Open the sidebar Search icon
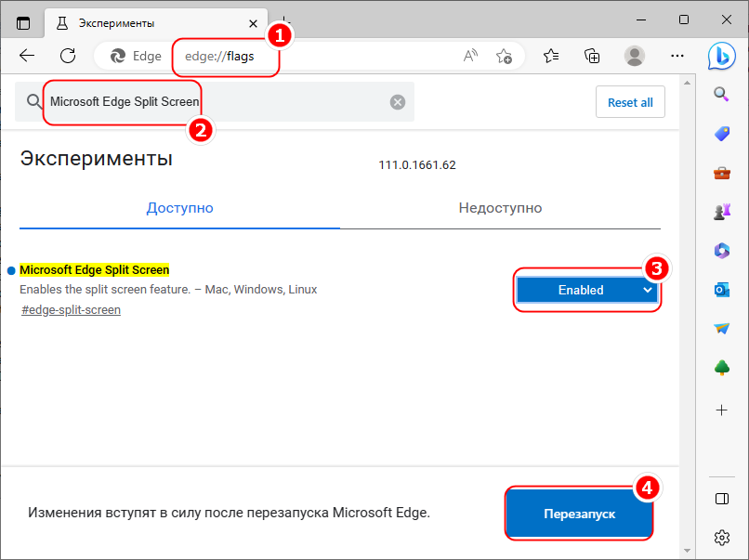 pos(721,94)
